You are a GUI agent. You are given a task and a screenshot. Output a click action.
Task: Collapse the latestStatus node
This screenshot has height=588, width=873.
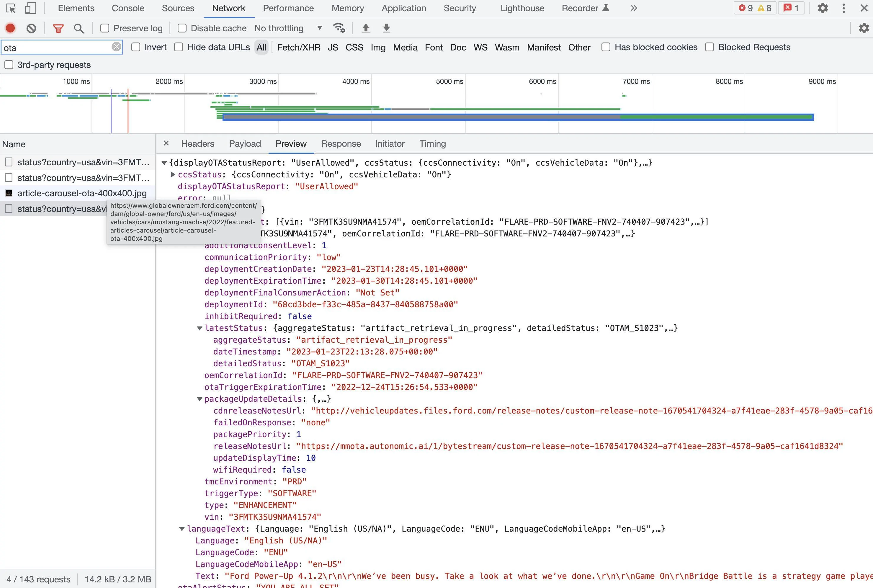click(x=200, y=328)
